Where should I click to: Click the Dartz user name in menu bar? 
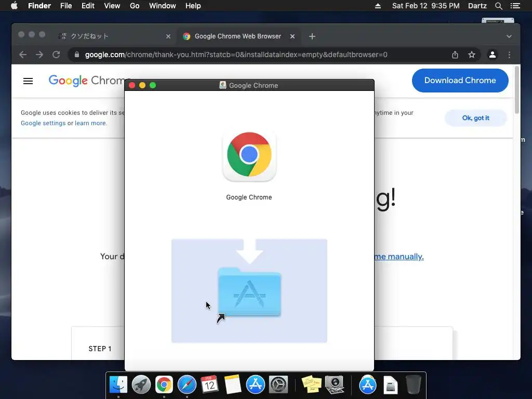coord(477,6)
